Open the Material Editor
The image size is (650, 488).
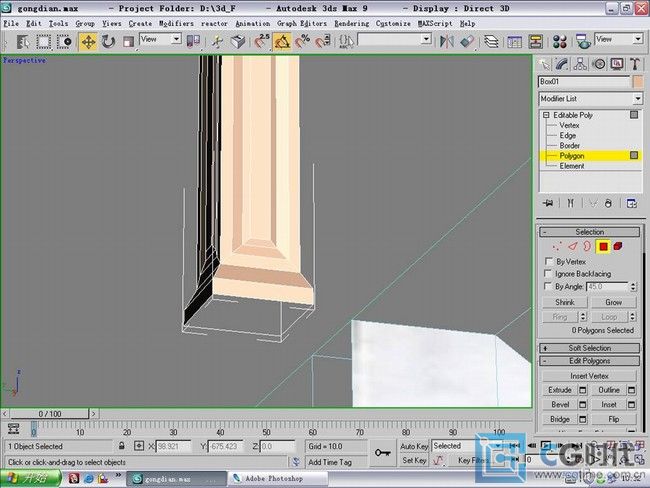pyautogui.click(x=560, y=41)
